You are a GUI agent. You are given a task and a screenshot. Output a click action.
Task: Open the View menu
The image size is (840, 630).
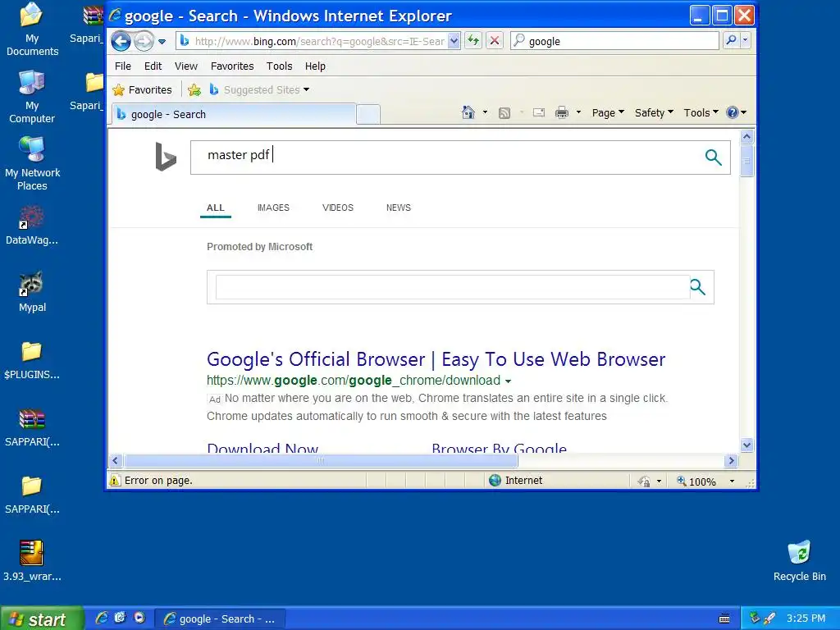[x=186, y=66]
